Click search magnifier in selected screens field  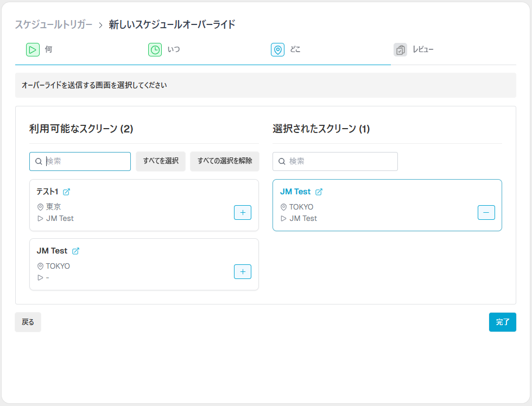282,161
